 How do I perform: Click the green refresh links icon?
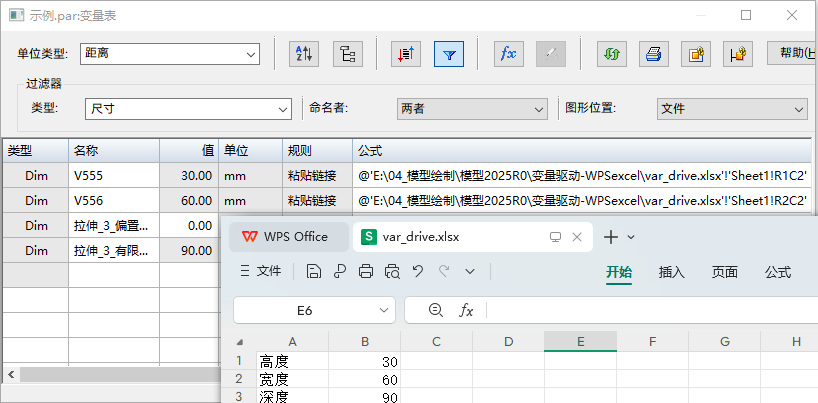point(612,53)
